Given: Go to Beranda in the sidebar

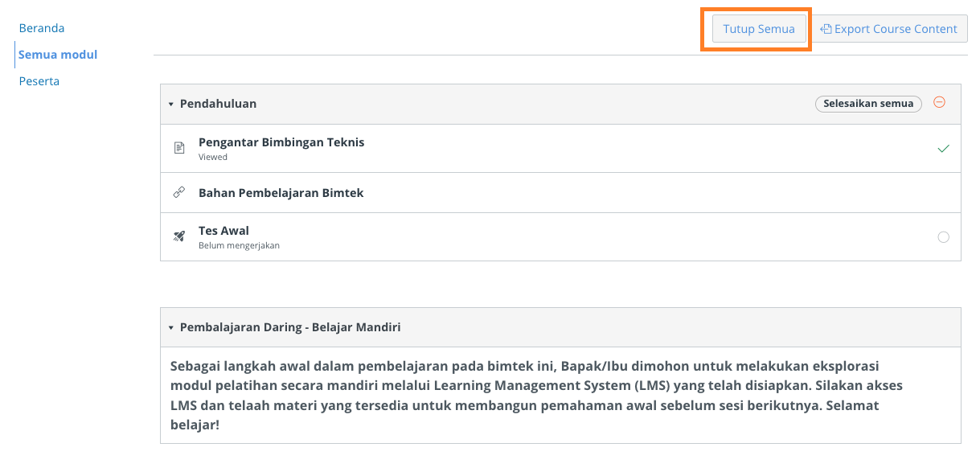Looking at the screenshot, I should (x=42, y=28).
